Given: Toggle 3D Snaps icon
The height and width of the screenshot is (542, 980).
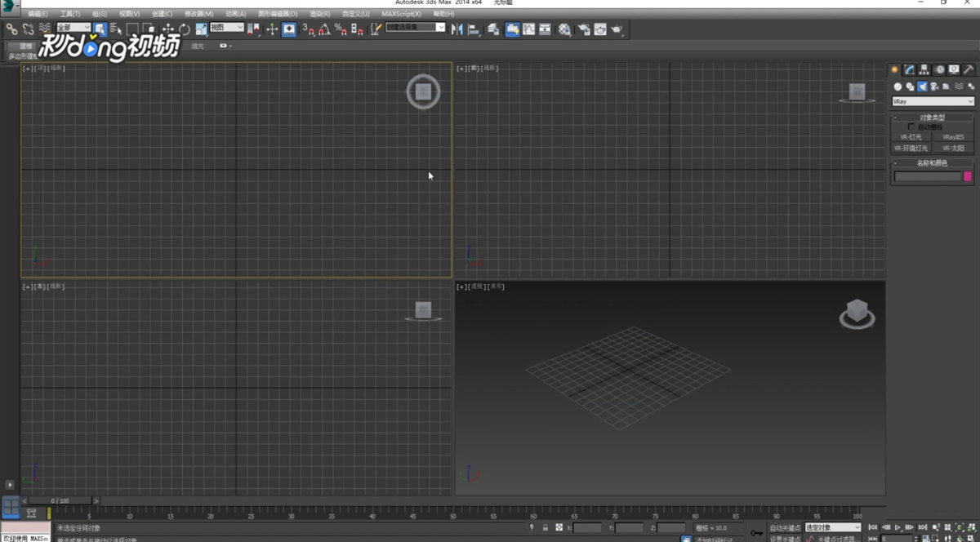Looking at the screenshot, I should 308,29.
